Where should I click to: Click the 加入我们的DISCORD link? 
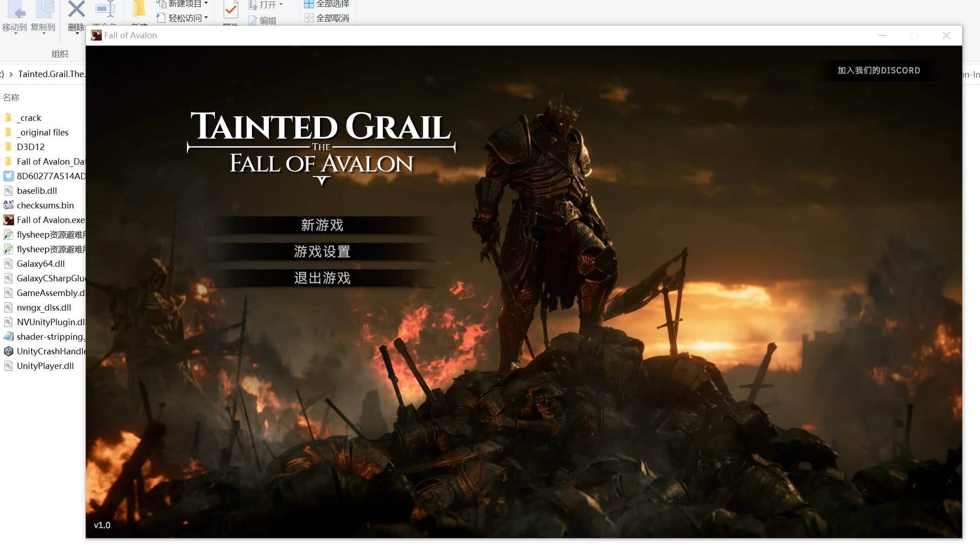[x=879, y=70]
